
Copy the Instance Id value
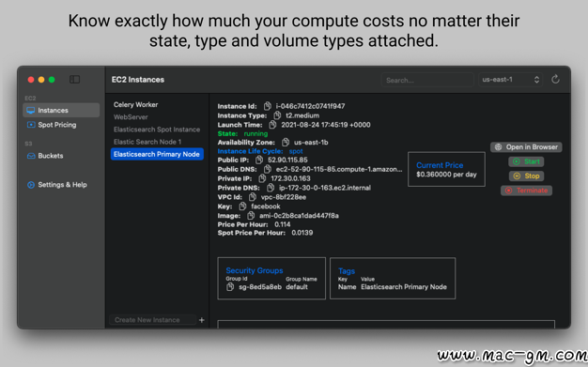click(267, 106)
